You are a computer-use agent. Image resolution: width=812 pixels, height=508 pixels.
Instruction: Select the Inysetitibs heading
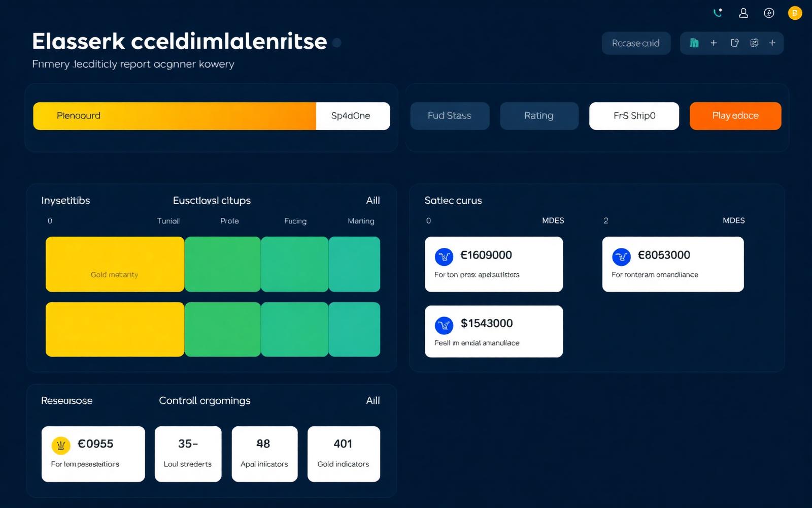(x=65, y=201)
